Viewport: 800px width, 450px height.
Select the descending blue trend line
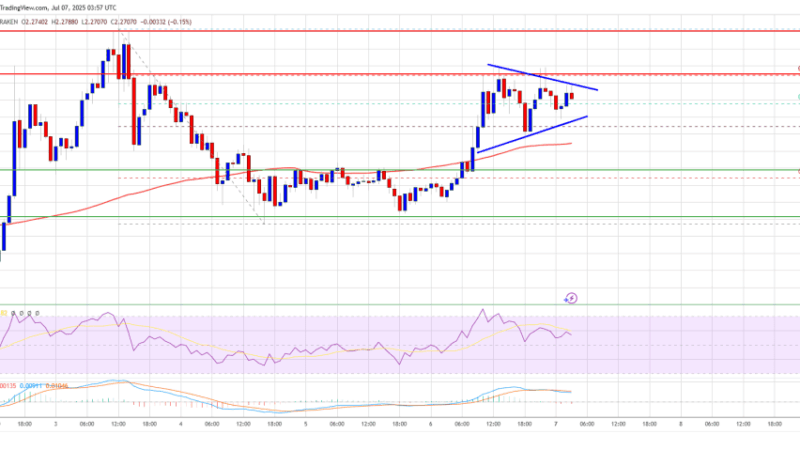(x=542, y=77)
